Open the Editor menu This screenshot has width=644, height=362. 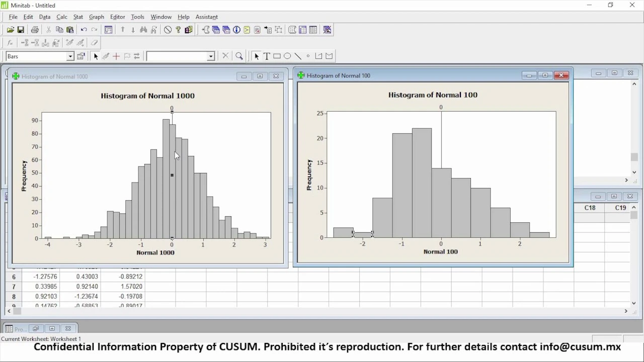[x=118, y=17]
